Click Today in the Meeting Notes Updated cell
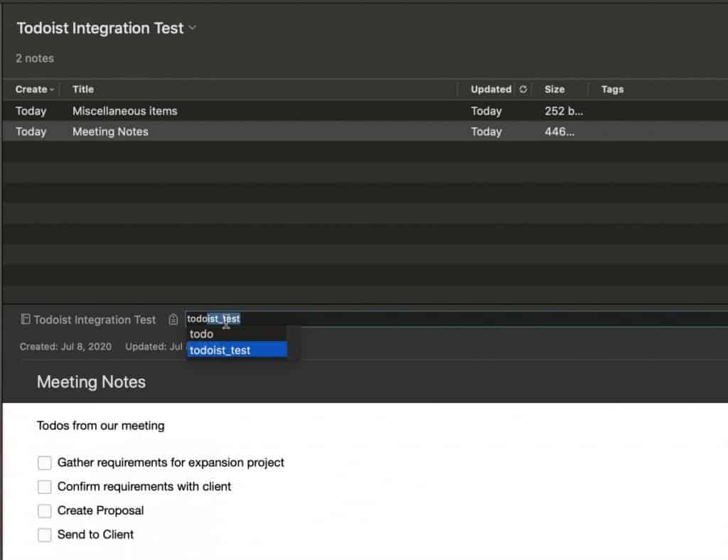Image resolution: width=728 pixels, height=560 pixels. 486,131
